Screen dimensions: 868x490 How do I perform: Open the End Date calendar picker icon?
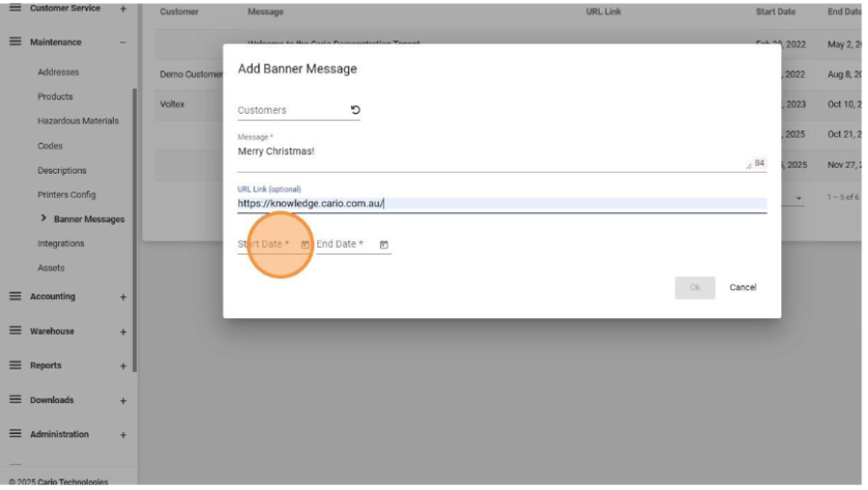[384, 245]
